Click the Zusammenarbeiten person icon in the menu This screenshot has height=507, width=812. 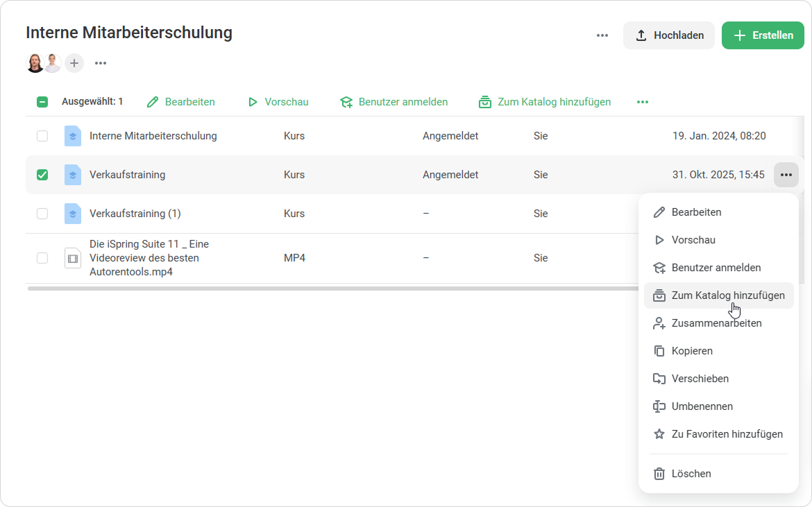659,323
